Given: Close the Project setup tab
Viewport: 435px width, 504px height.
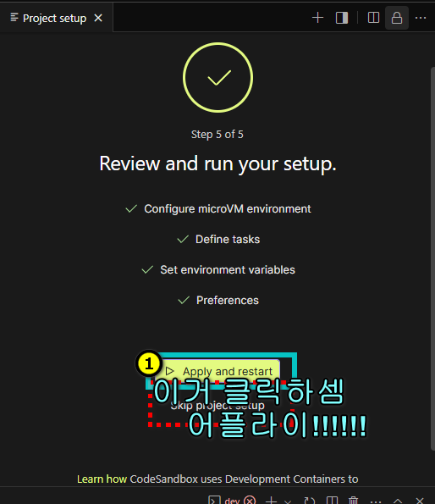Looking at the screenshot, I should pos(98,18).
